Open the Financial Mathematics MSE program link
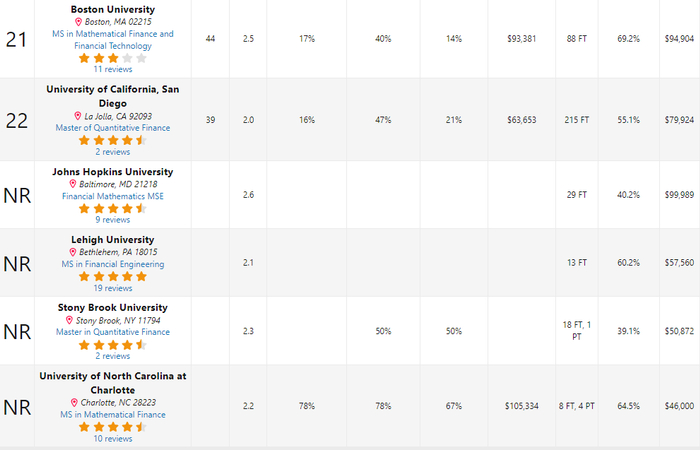The image size is (700, 450). pos(112,196)
